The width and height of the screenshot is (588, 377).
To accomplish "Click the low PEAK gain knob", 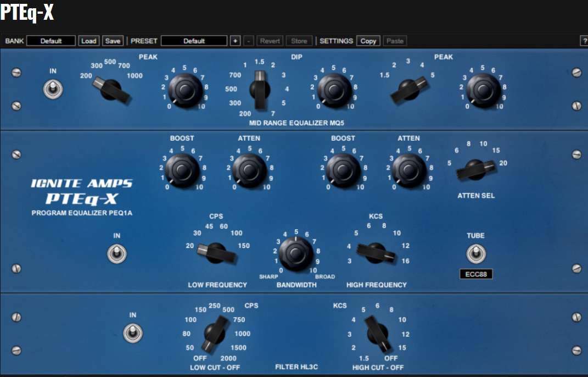I will tap(185, 90).
